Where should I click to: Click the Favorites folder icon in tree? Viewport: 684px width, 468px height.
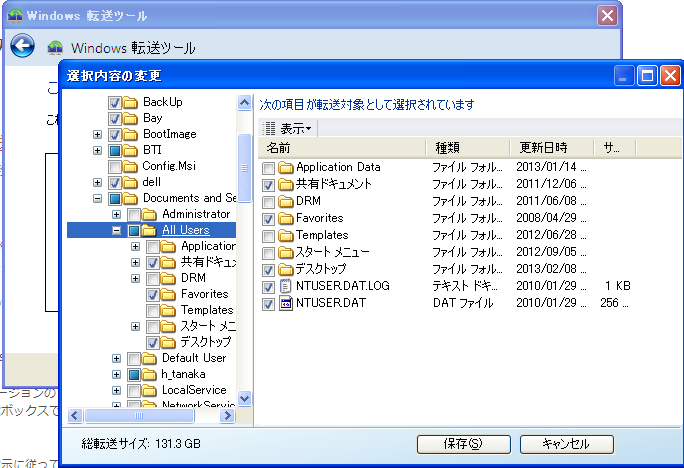coord(168,294)
